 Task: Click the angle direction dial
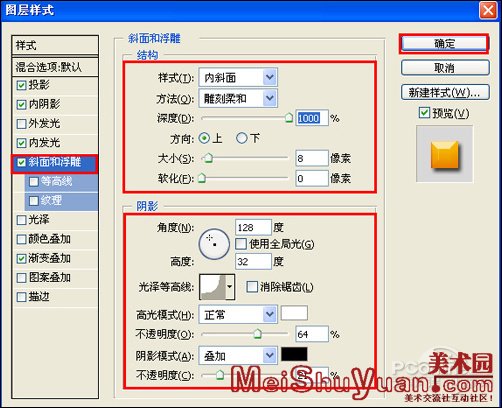pyautogui.click(x=214, y=244)
